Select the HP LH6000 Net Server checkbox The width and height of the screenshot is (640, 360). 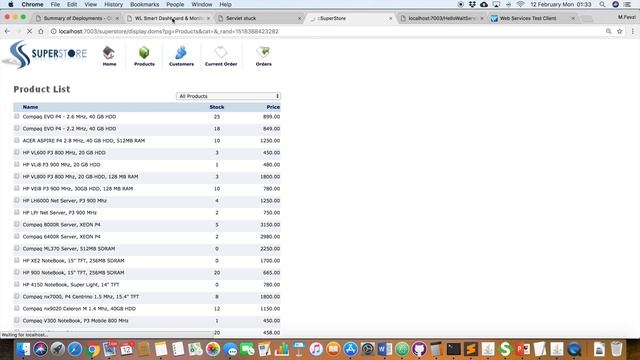coord(17,200)
